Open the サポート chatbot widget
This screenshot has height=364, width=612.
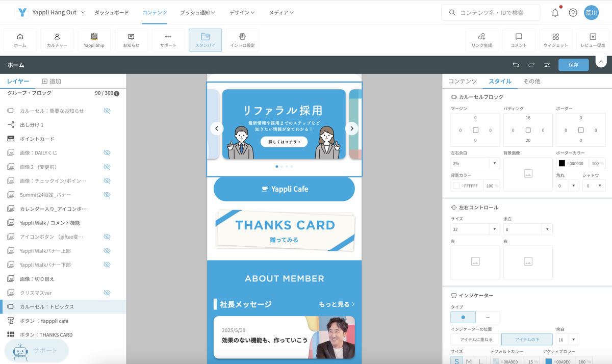coord(37,350)
